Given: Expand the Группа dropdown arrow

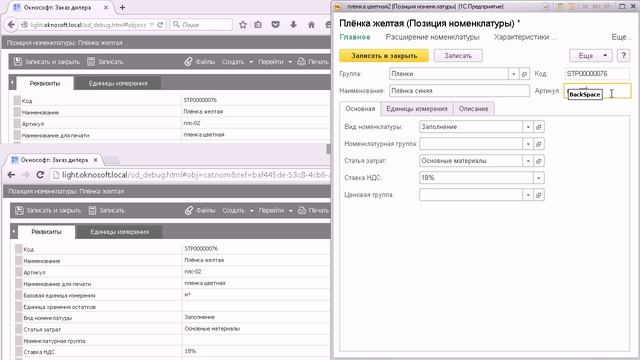Looking at the screenshot, I should [x=513, y=74].
